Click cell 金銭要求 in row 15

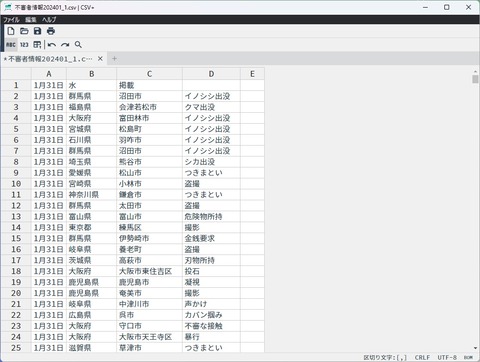click(x=211, y=238)
